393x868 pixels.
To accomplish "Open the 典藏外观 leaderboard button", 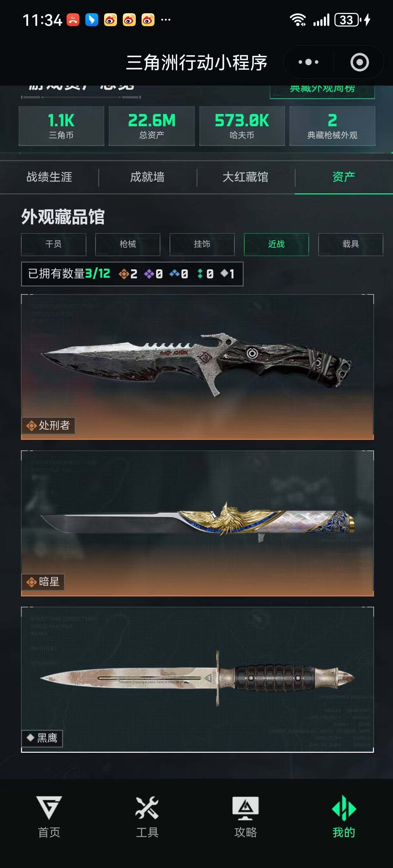I will coord(322,91).
